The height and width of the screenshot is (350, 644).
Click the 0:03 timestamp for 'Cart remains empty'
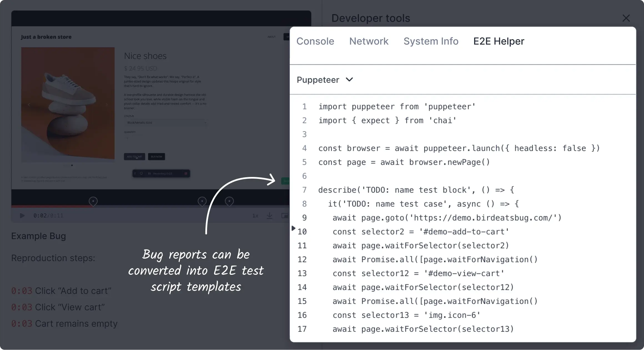[x=22, y=324]
